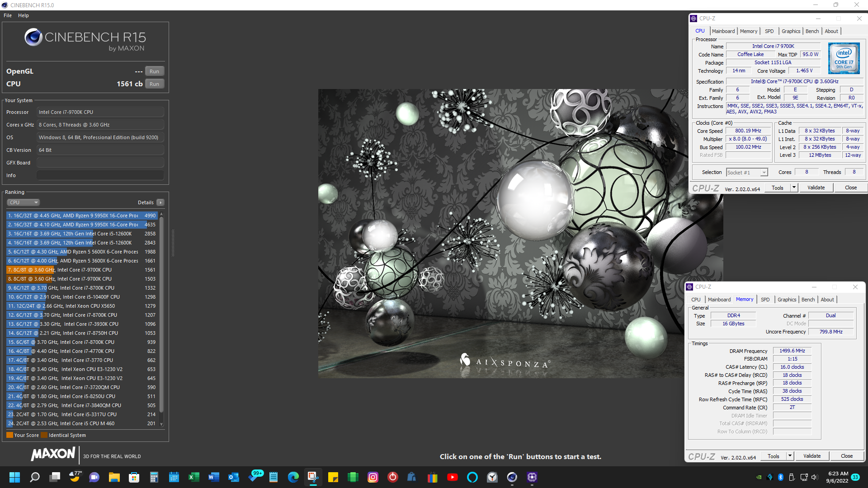The width and height of the screenshot is (868, 488).
Task: Run the OpenGL benchmark test
Action: (x=154, y=71)
